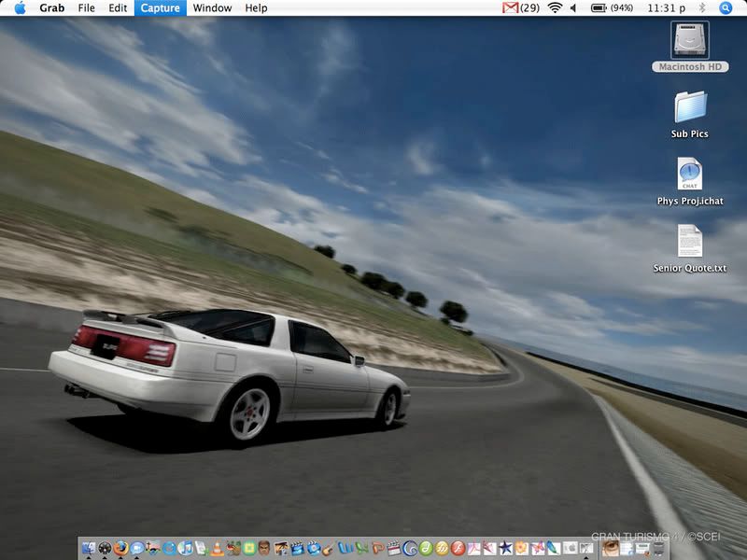Click the highlighted Capture menu

pyautogui.click(x=160, y=8)
